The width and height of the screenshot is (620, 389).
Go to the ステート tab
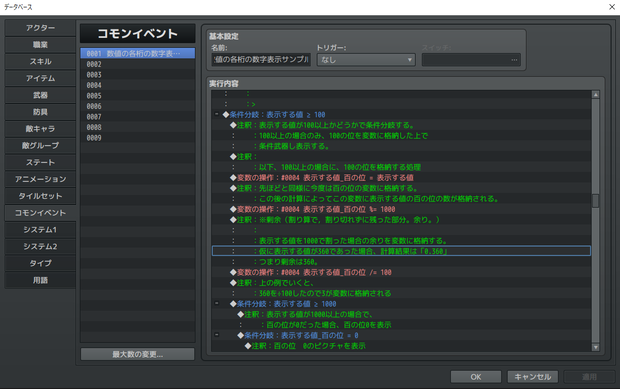tap(40, 162)
